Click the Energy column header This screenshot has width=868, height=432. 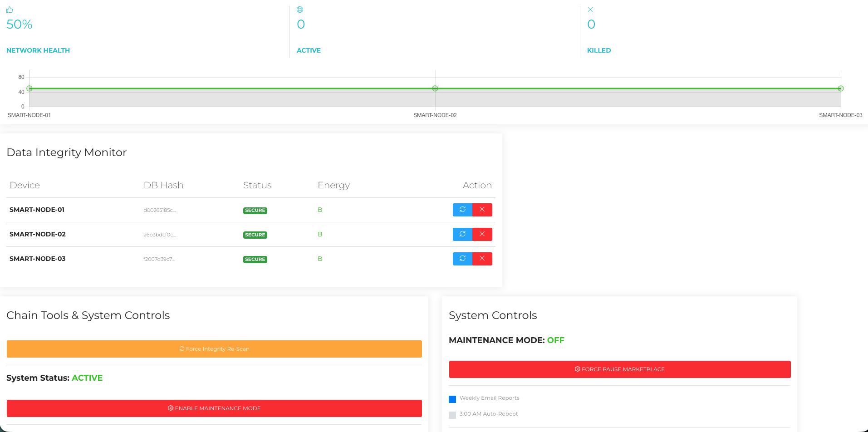[x=333, y=185]
